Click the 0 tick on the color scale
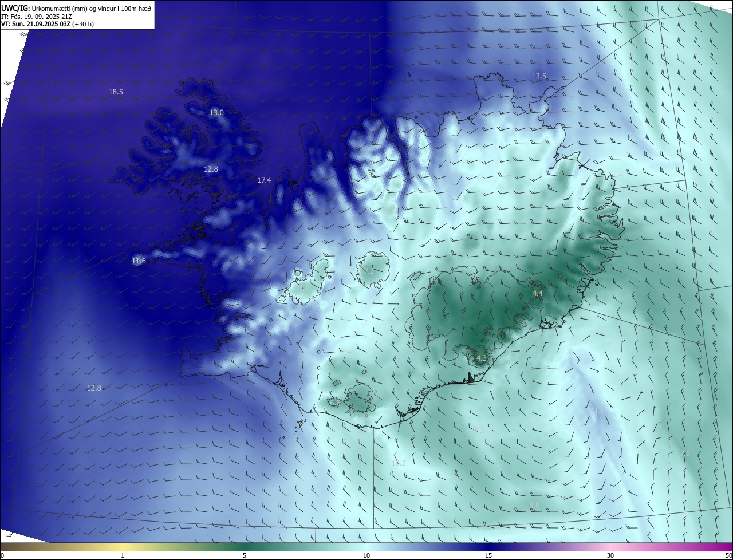 point(2,555)
